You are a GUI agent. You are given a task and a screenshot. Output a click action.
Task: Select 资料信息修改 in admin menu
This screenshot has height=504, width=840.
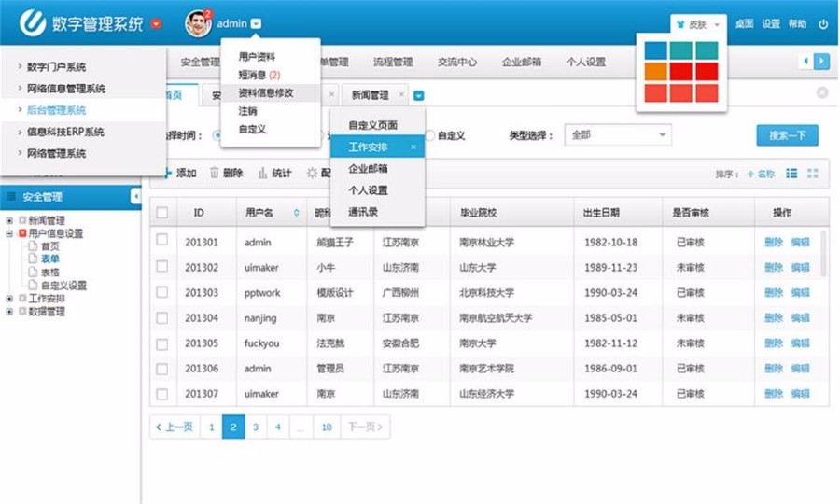coord(266,92)
